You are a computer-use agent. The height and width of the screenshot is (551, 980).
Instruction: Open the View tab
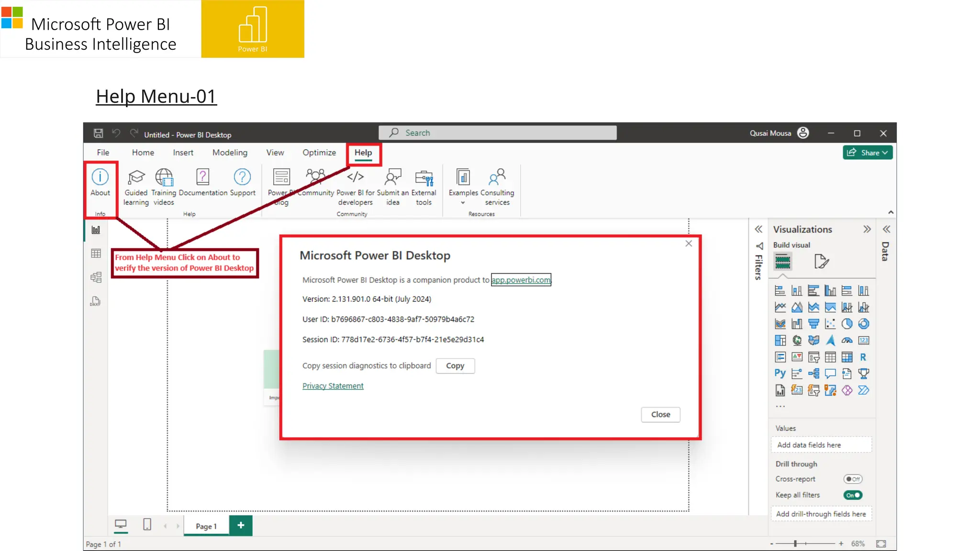(275, 153)
